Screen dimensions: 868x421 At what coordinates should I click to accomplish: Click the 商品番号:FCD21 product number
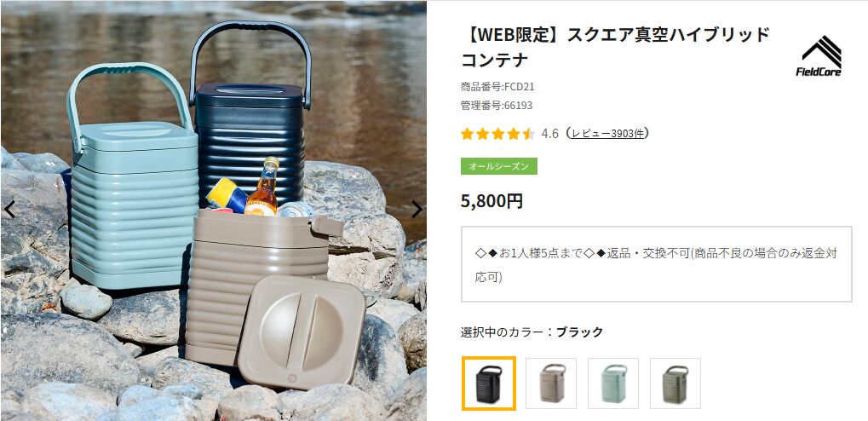[x=497, y=87]
